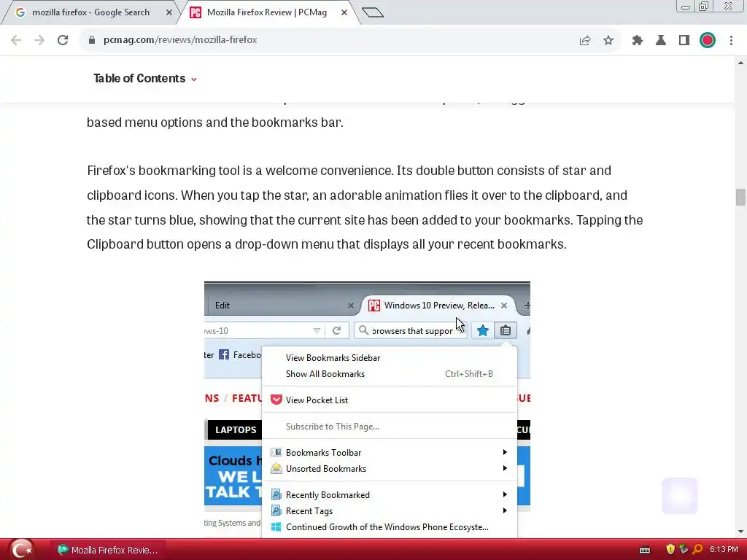Viewport: 747px width, 560px height.
Task: Open Chrome Labs flask icon
Action: point(661,41)
